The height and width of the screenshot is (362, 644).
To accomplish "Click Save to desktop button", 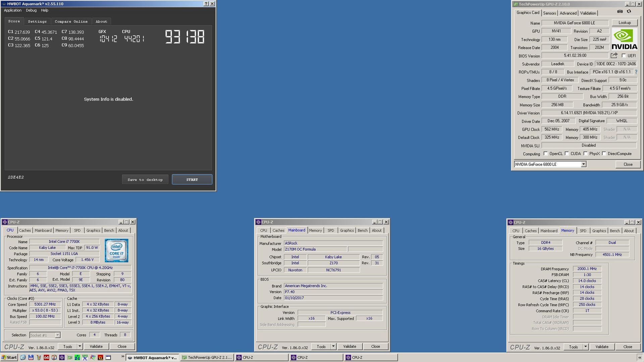I will (145, 180).
